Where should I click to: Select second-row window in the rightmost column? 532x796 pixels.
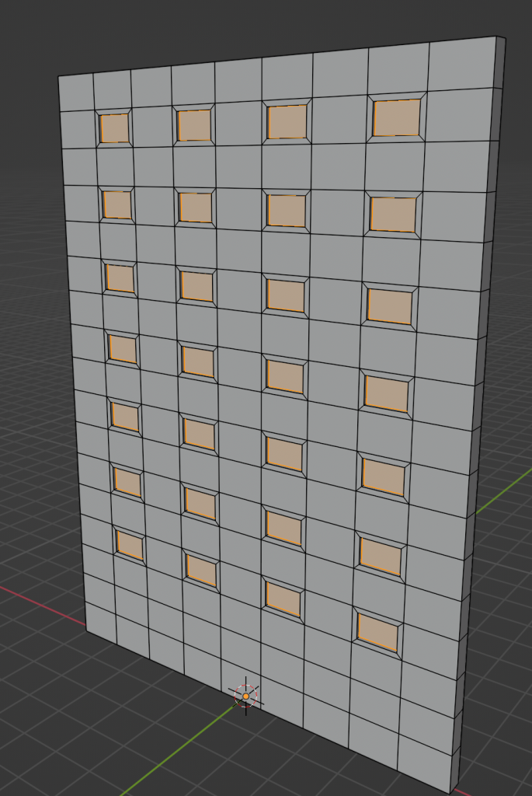pyautogui.click(x=393, y=215)
